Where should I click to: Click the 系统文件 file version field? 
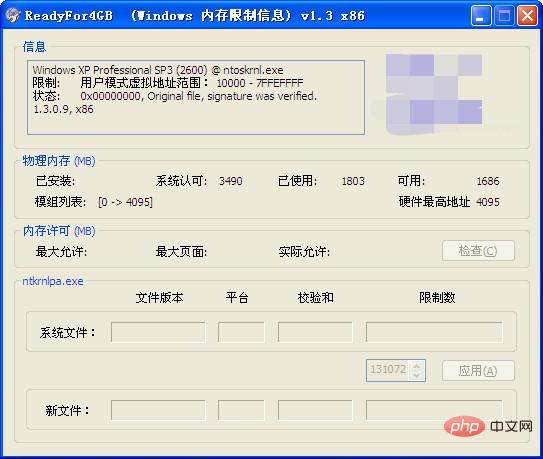pyautogui.click(x=158, y=332)
